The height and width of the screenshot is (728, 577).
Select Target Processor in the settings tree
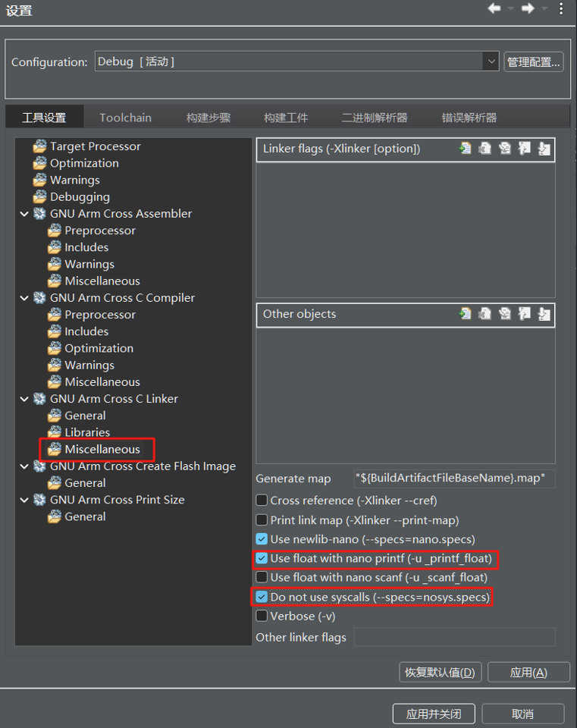96,146
